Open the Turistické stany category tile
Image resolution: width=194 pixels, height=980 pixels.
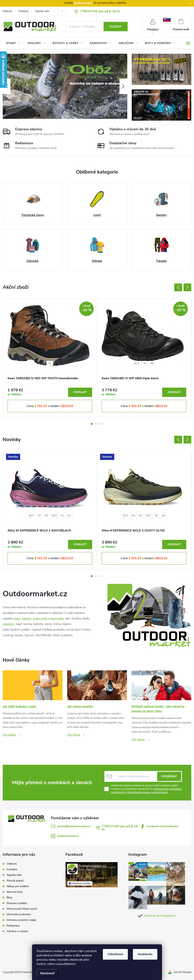tap(33, 204)
